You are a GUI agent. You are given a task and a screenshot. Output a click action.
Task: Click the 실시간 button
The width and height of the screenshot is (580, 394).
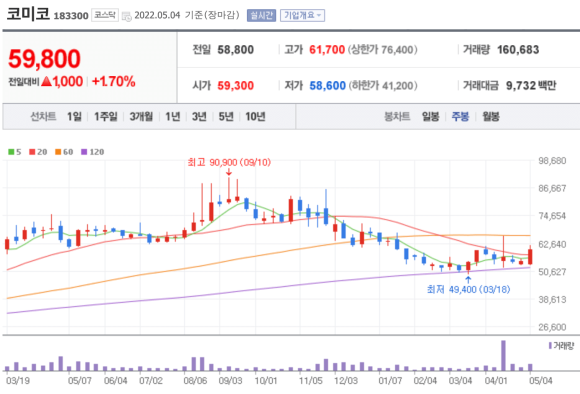point(262,15)
